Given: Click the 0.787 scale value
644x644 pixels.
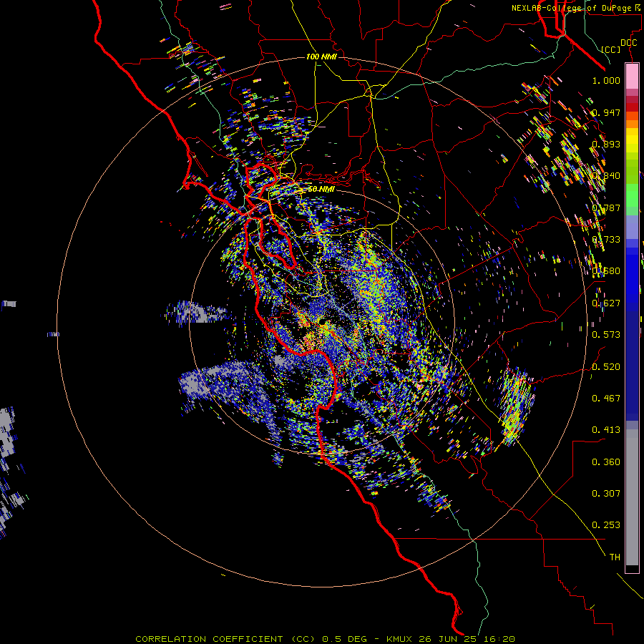Looking at the screenshot, I should (x=606, y=208).
